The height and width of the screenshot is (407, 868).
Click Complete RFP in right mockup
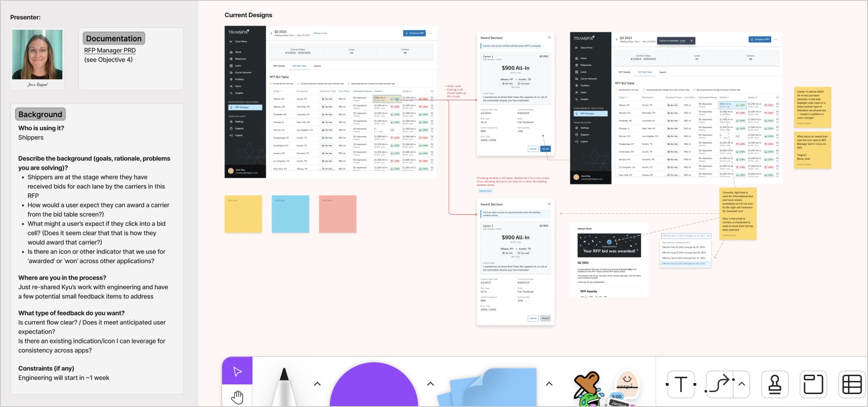pos(760,39)
